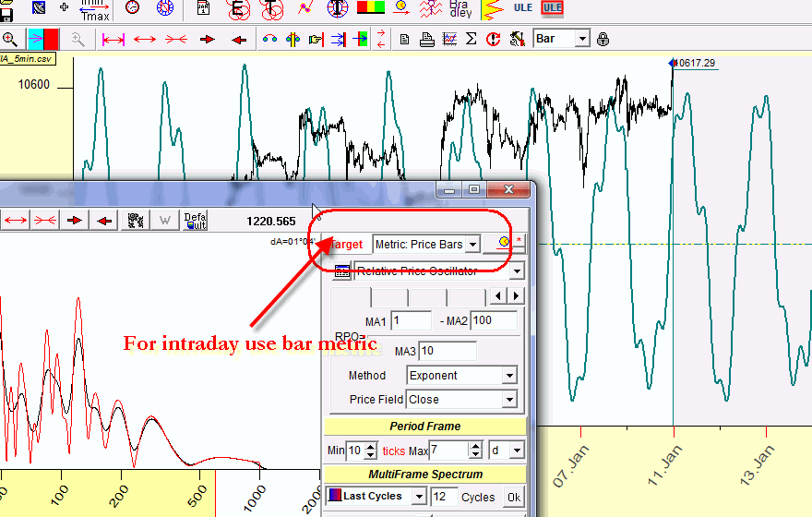Open the Bar chart type dropdown

pyautogui.click(x=581, y=39)
